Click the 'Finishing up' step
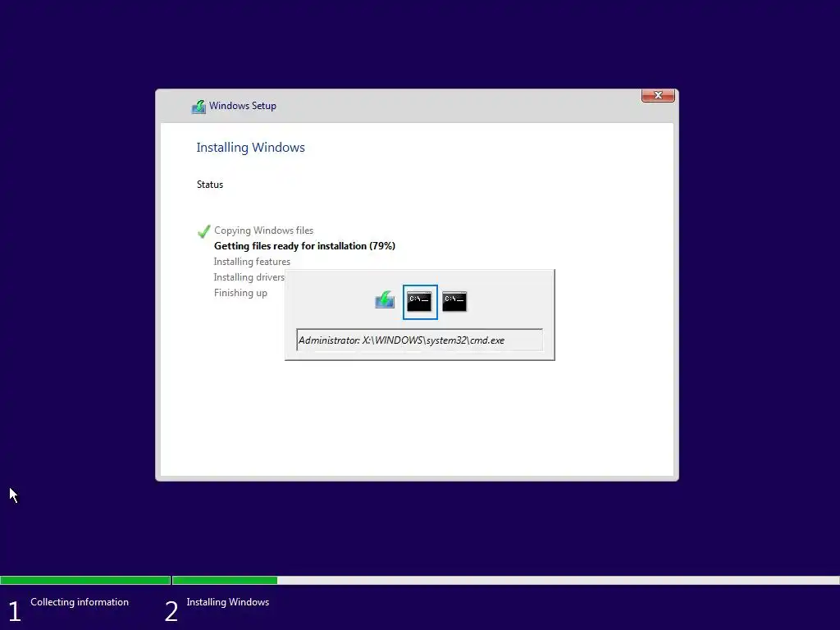 tap(240, 293)
